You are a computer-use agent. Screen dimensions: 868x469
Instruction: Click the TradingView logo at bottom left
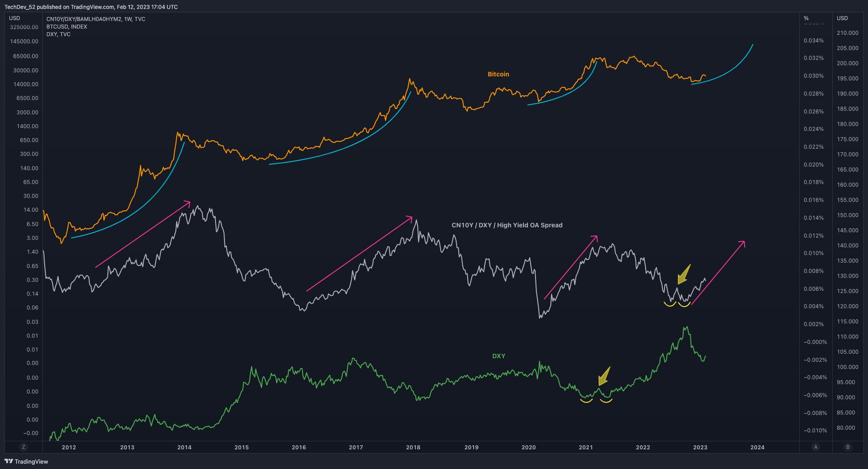click(x=26, y=461)
